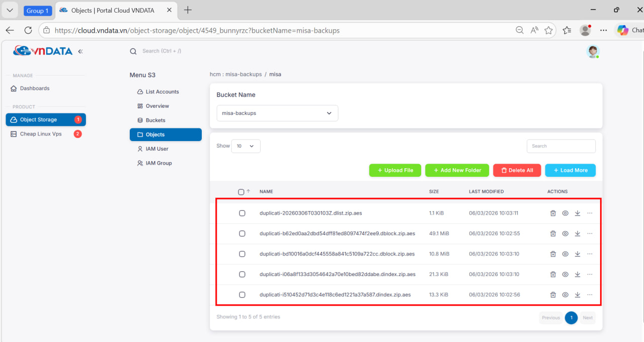Viewport: 644px width, 342px height.
Task: Open the user avatar profile in portal header
Action: pyautogui.click(x=593, y=51)
